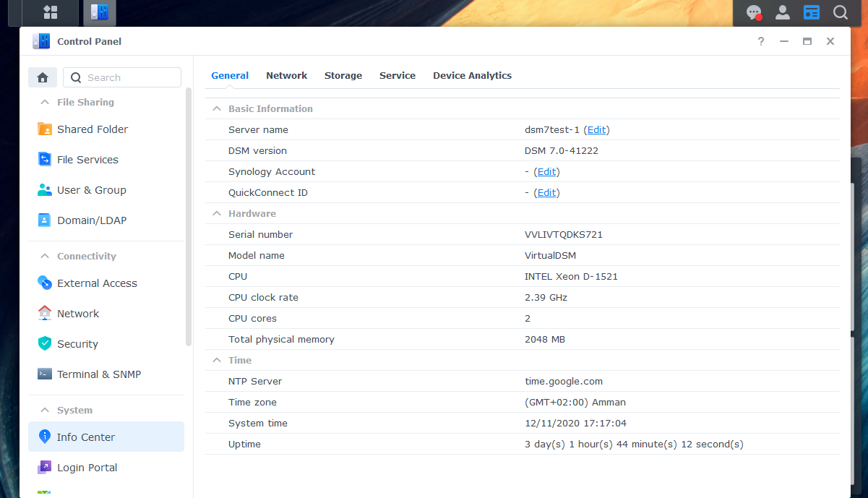Open the widgets panel icon

(812, 12)
